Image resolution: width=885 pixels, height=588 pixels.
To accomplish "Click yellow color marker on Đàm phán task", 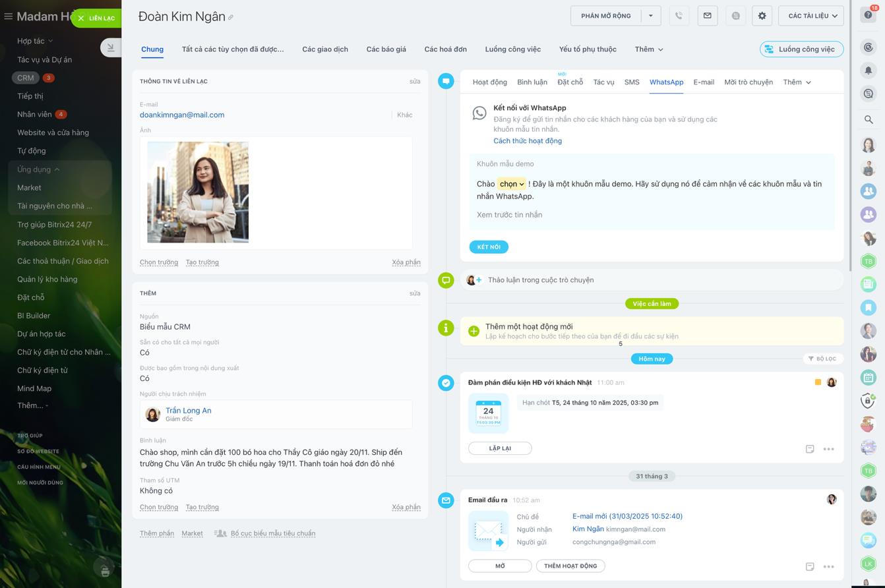I will click(818, 382).
